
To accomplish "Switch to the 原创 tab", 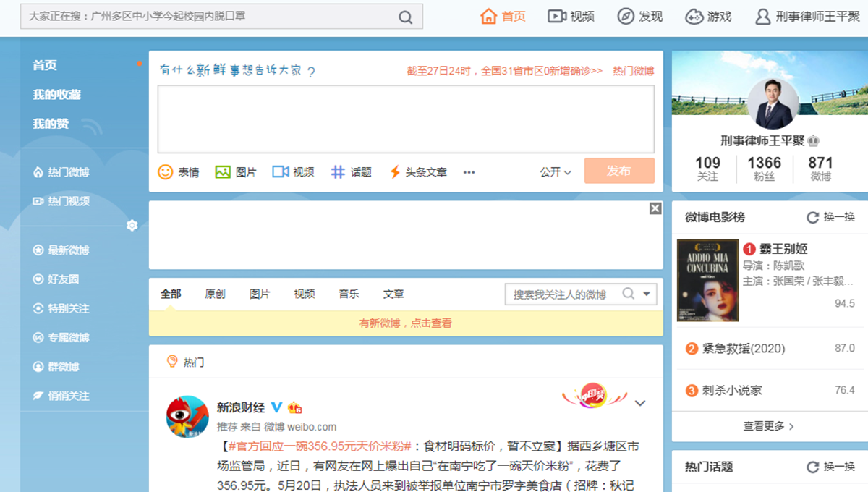I will pos(215,294).
